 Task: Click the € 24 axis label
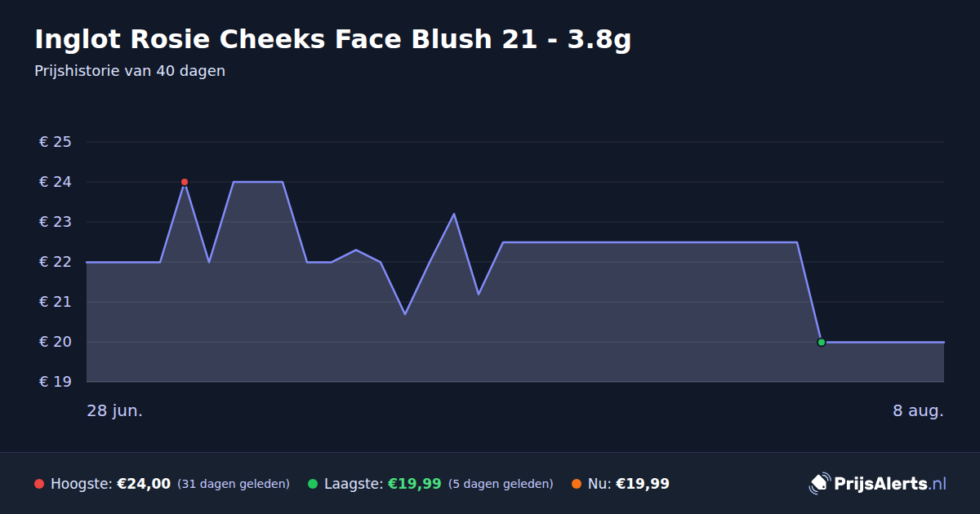(x=56, y=182)
